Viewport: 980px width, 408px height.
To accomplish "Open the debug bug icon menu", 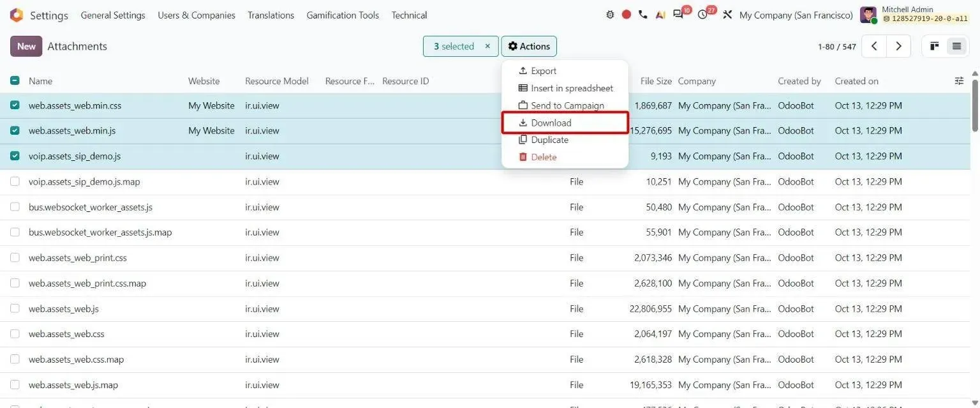I will point(610,15).
